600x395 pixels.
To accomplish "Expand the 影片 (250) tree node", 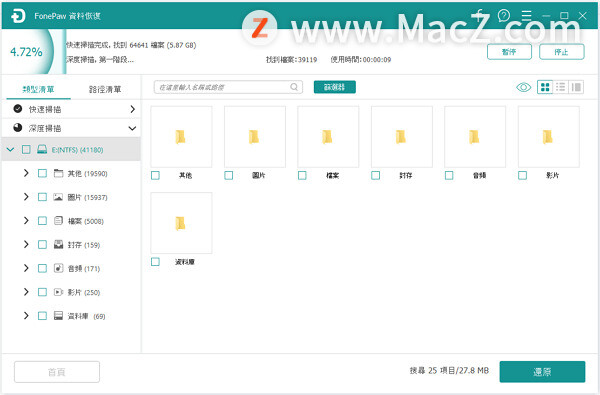I will pos(26,292).
